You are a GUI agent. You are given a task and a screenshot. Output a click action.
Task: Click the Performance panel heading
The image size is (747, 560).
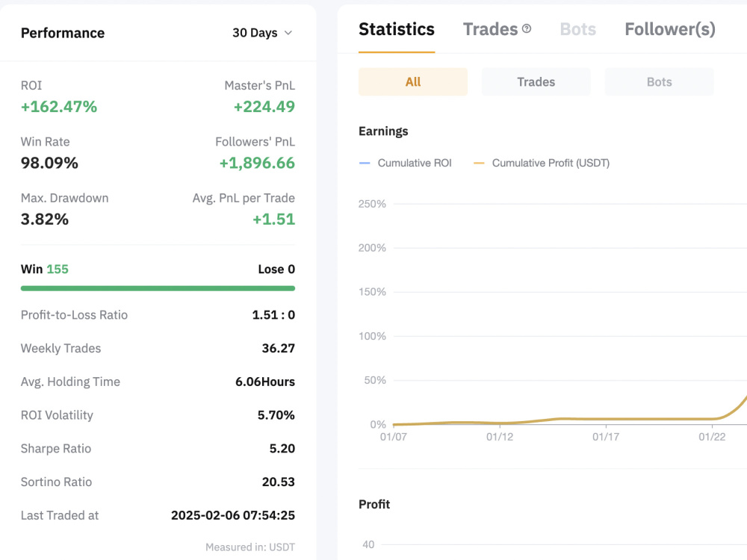(63, 33)
